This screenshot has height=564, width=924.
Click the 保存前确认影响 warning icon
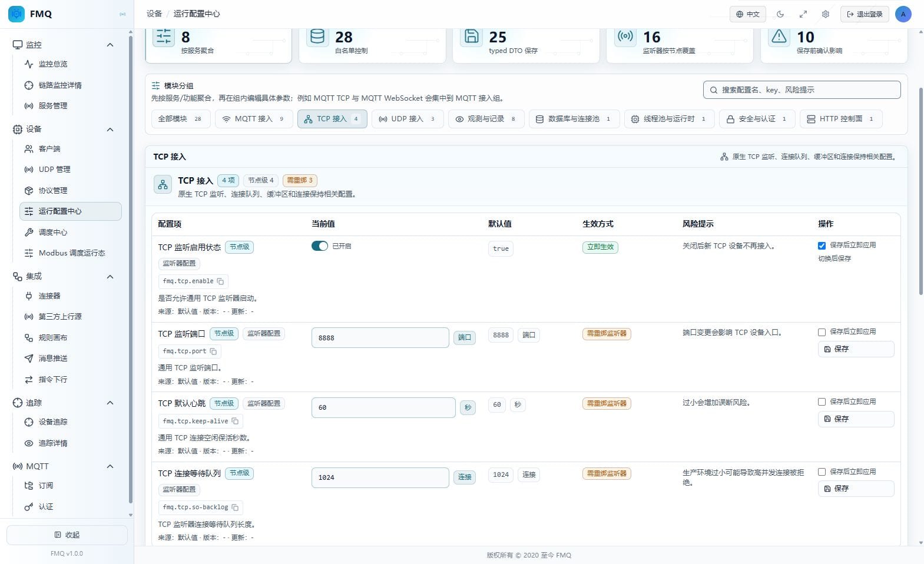tap(779, 37)
